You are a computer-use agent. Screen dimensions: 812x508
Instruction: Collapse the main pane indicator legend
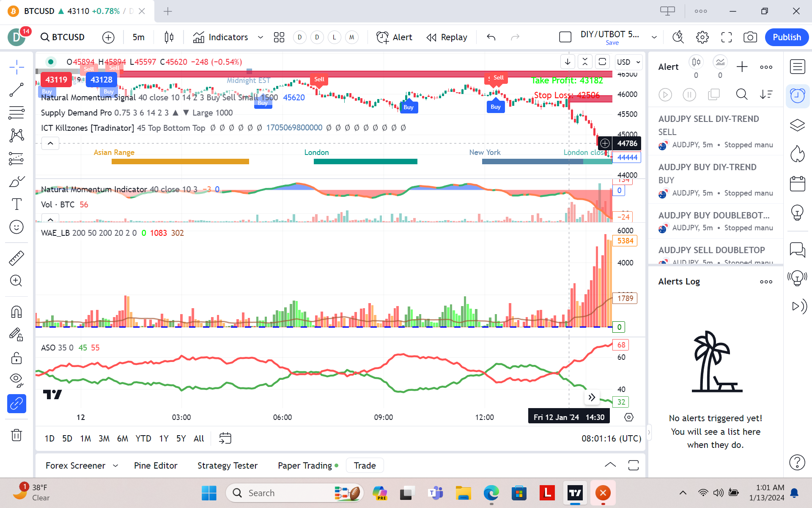pos(50,144)
